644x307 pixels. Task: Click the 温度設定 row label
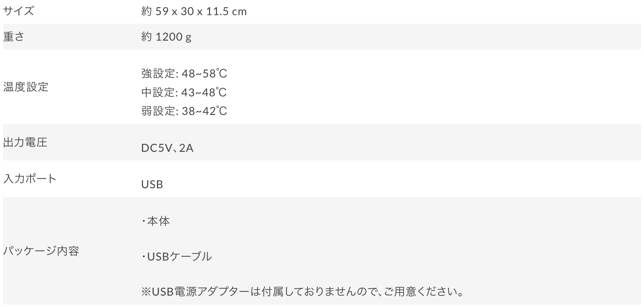click(26, 87)
